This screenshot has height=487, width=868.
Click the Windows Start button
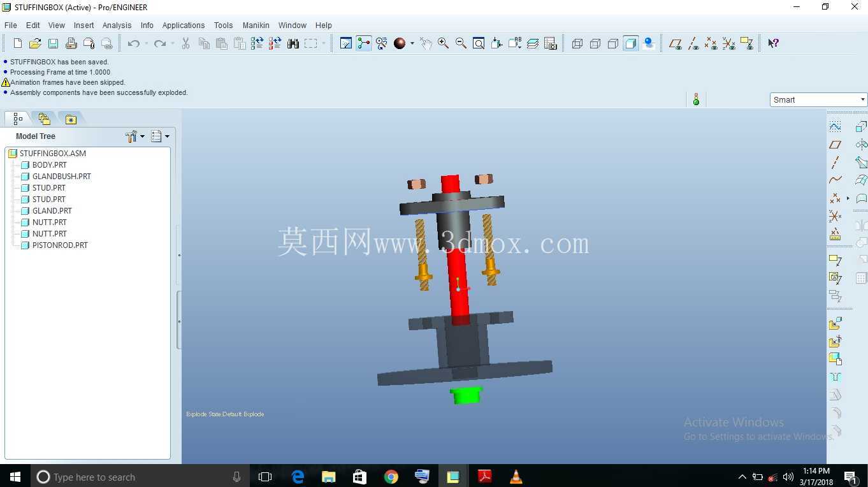(15, 477)
